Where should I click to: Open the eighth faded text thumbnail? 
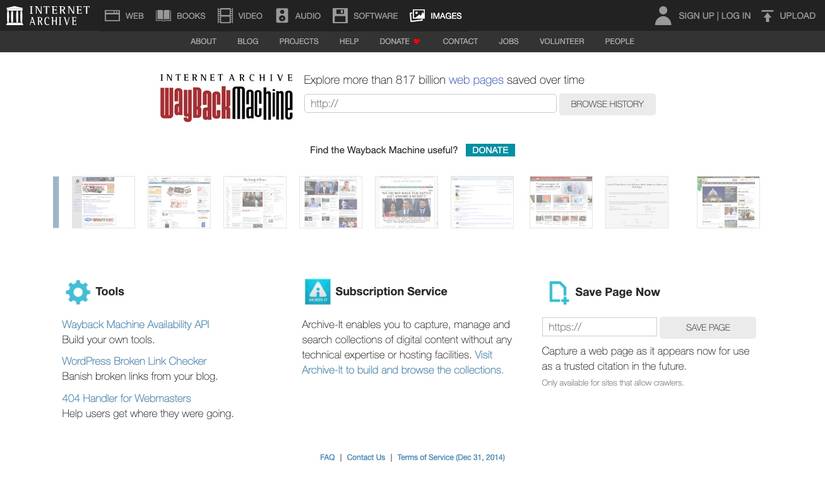tap(637, 202)
